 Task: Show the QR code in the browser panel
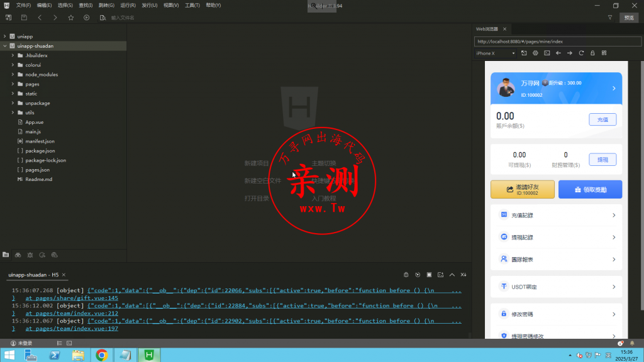(602, 53)
